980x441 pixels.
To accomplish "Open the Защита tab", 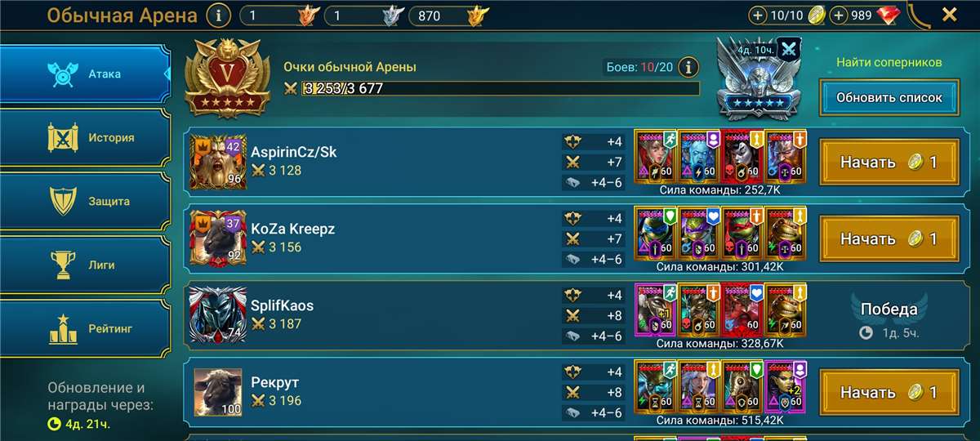I will click(85, 202).
